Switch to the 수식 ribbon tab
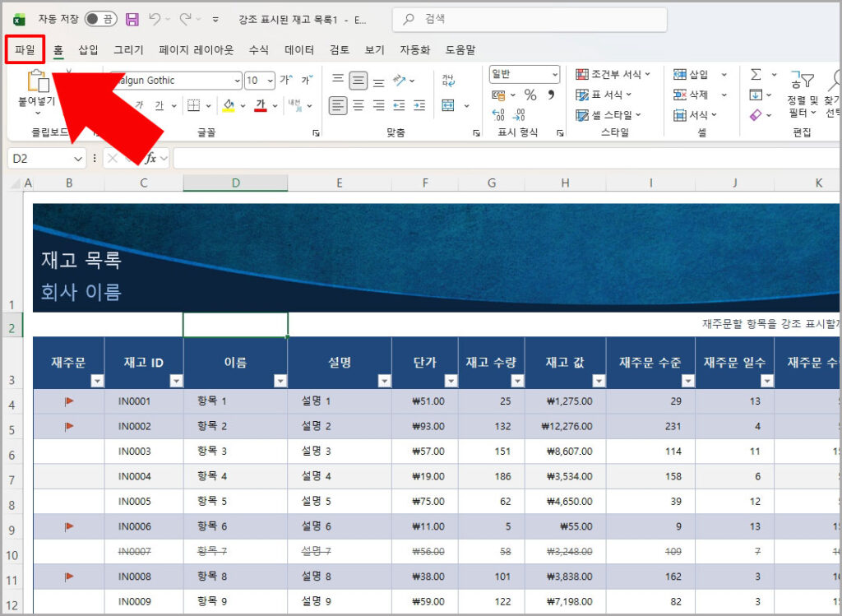The height and width of the screenshot is (616, 842). coord(258,50)
